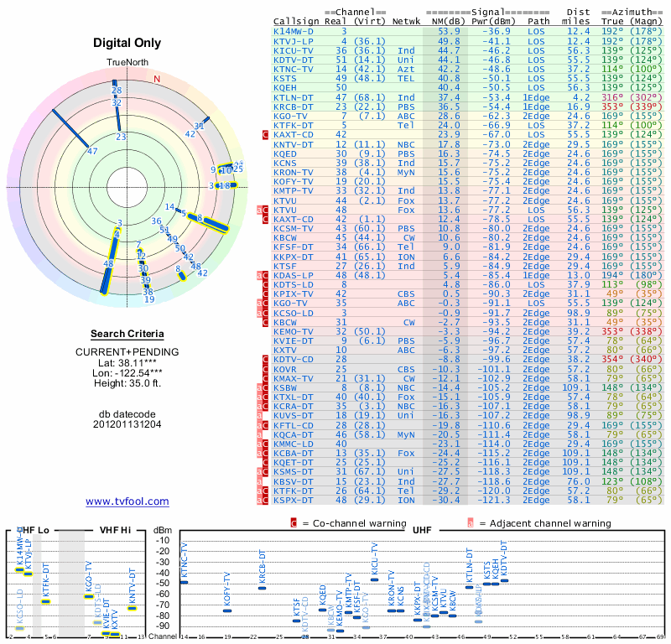The image size is (671, 644).
Task: Select the KQET-DT callsign
Action: tap(294, 463)
